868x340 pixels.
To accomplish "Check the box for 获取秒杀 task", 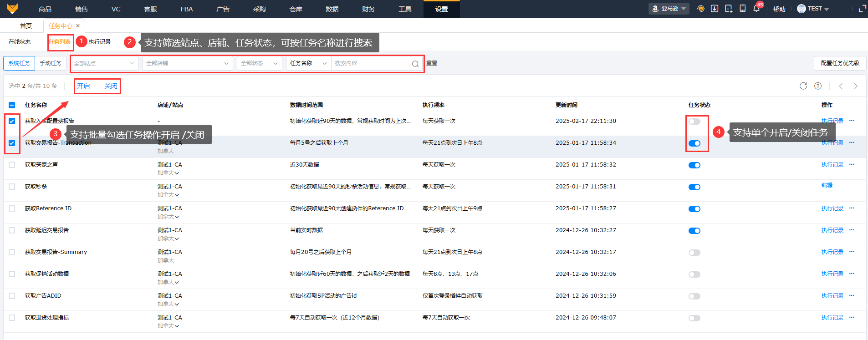I will pyautogui.click(x=12, y=187).
